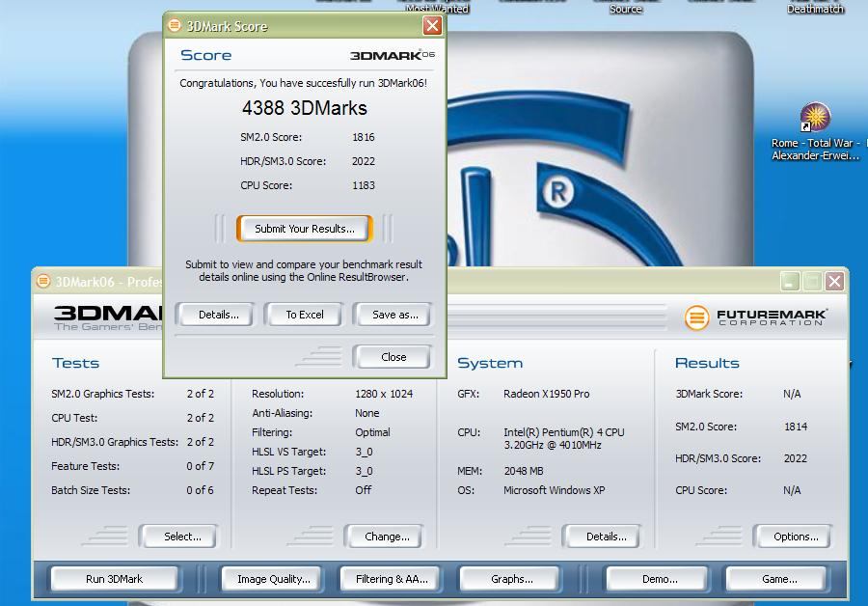Viewport: 868px width, 606px height.
Task: Click MEM value 2048 MB
Action: click(523, 471)
